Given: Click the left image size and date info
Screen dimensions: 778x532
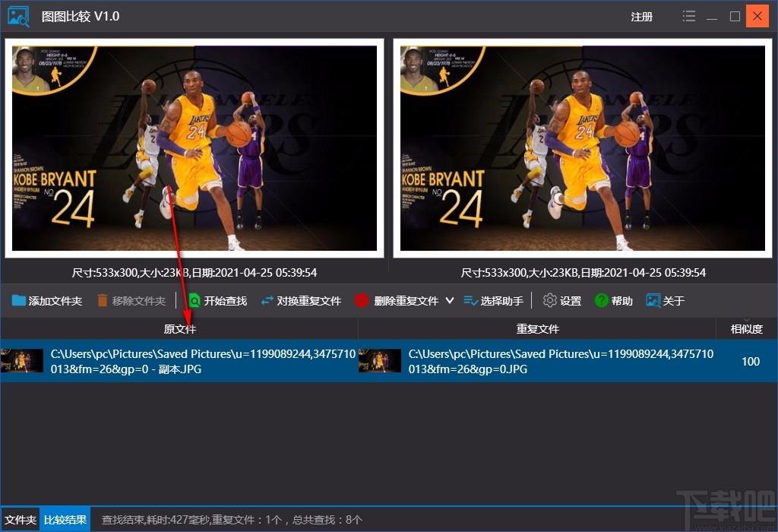Looking at the screenshot, I should [194, 272].
